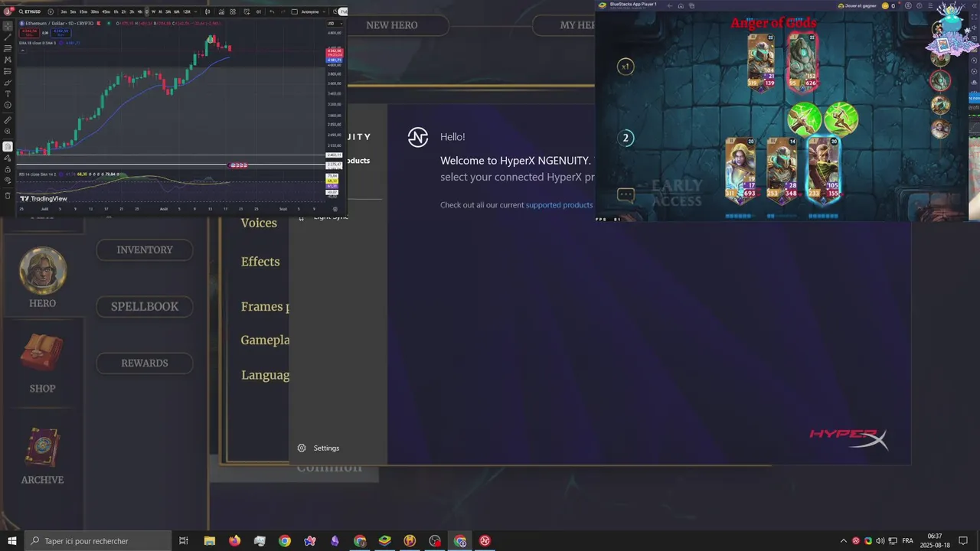Image resolution: width=980 pixels, height=551 pixels.
Task: Select the Voices settings category
Action: pyautogui.click(x=259, y=223)
